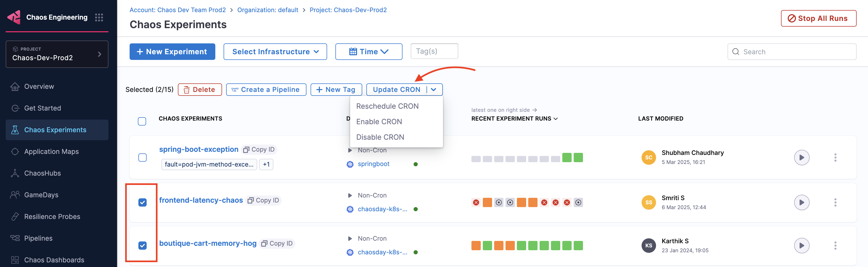Expand the Select Infrastructure dropdown
The width and height of the screenshot is (868, 267).
point(275,52)
